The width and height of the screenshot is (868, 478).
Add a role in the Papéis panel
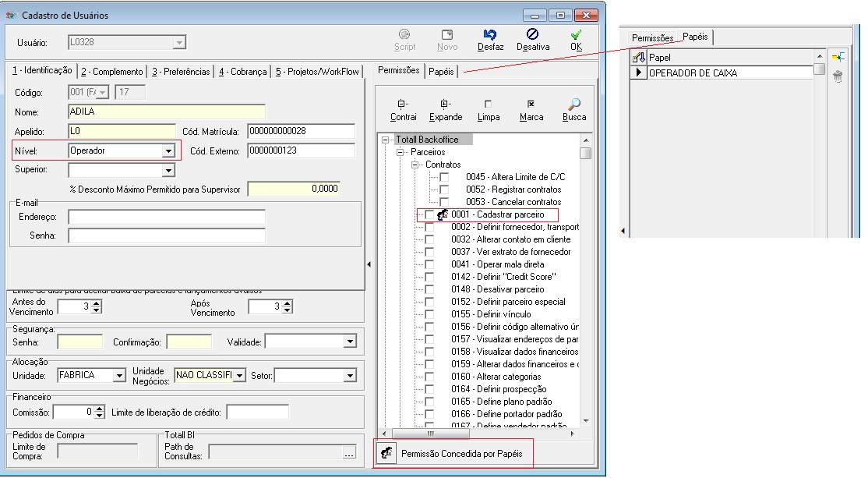(838, 57)
